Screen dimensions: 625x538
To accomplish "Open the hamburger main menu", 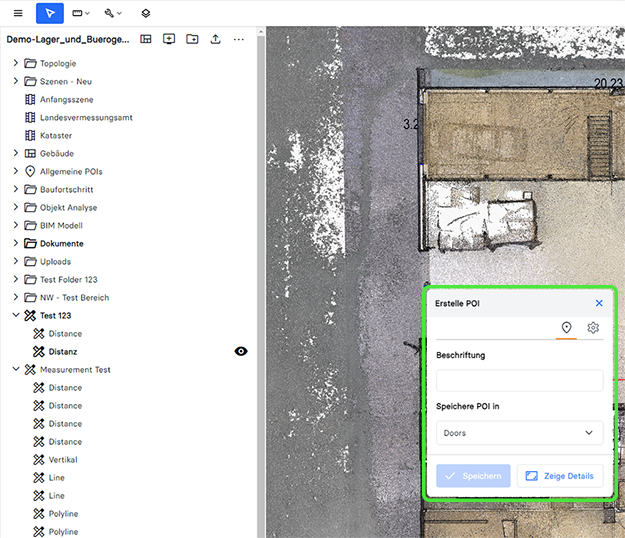I will [x=17, y=13].
